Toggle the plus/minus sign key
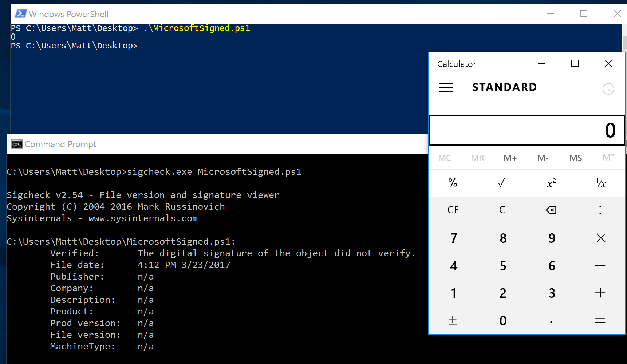627x364 pixels. [453, 321]
